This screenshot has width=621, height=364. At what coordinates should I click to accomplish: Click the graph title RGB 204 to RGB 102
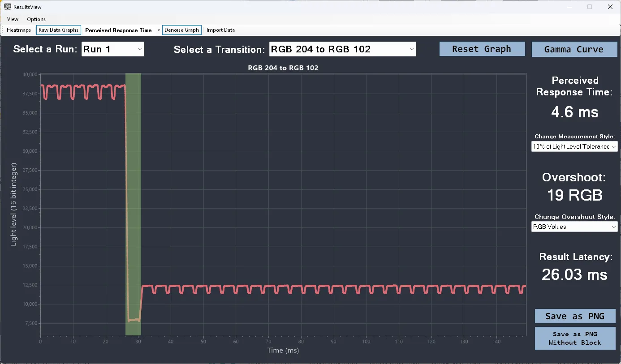click(283, 68)
